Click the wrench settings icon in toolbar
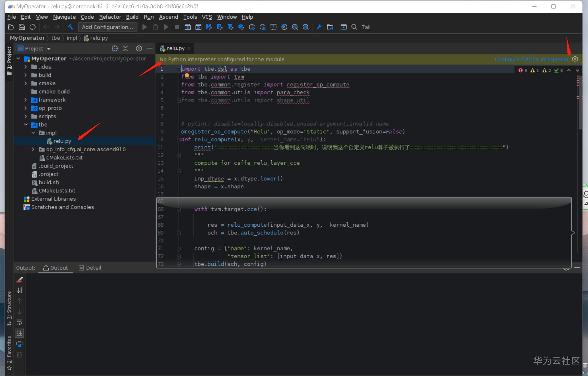Screen dimensions: 588x376 [x=319, y=27]
